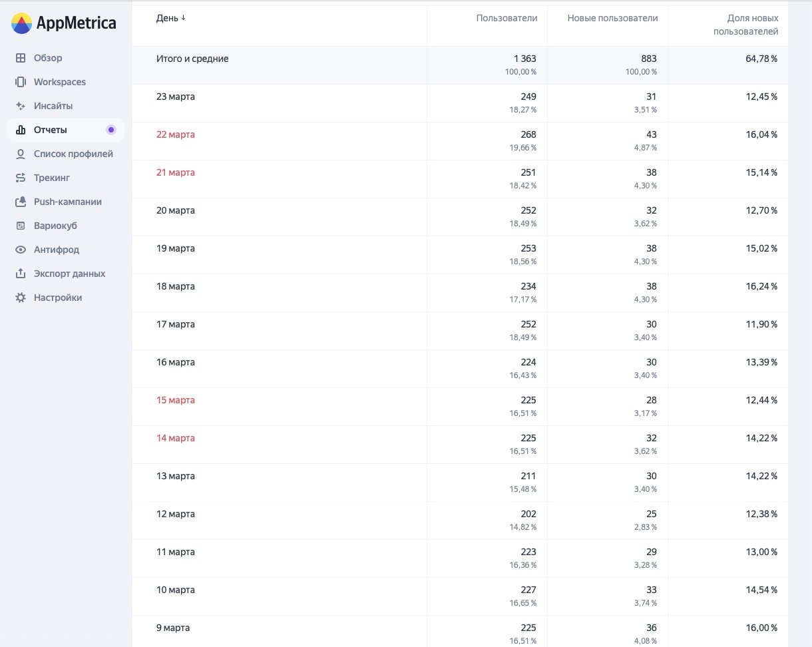
Task: Open Антифрод eye icon
Action: pos(21,250)
